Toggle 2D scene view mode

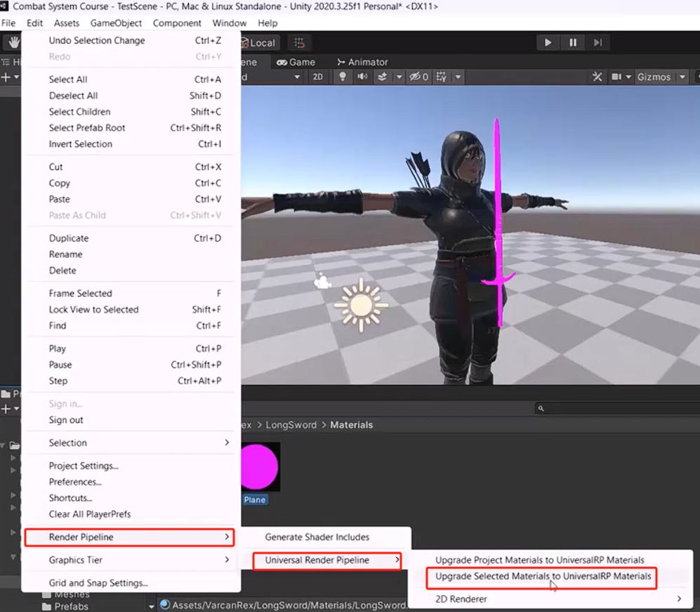pyautogui.click(x=317, y=77)
